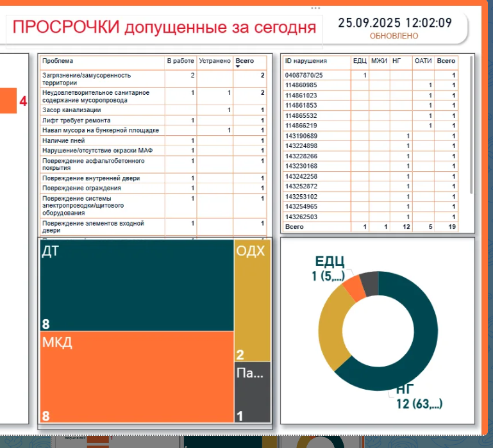Click the scrollbar of the violations table
This screenshot has height=448, width=493.
tap(471, 125)
